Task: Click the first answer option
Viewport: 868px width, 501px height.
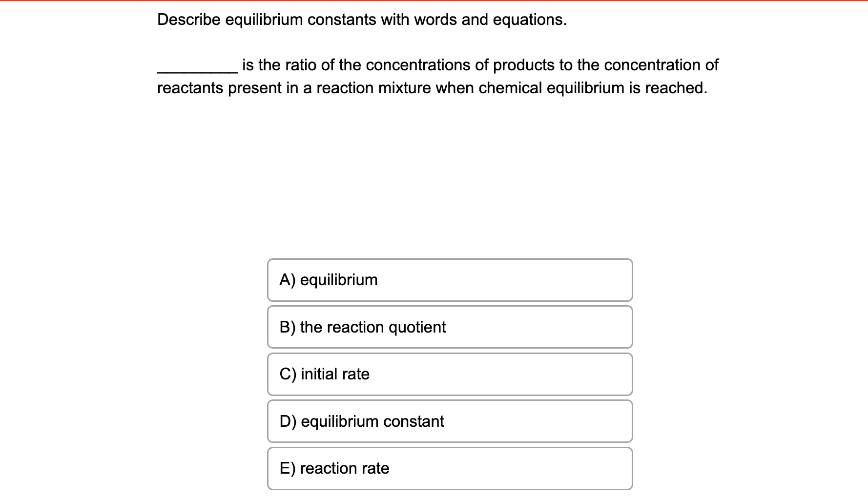Action: pos(449,280)
